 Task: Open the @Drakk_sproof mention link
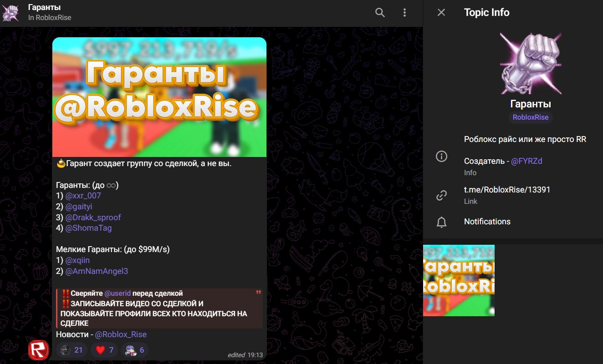point(93,217)
